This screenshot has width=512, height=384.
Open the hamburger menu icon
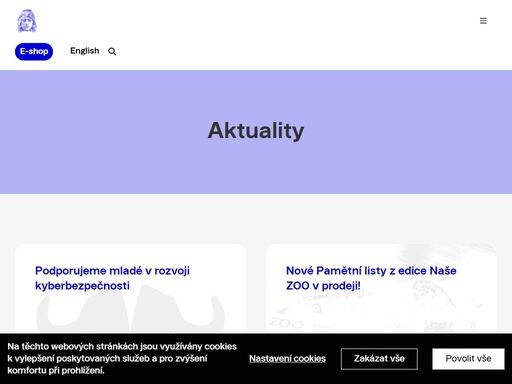click(483, 21)
